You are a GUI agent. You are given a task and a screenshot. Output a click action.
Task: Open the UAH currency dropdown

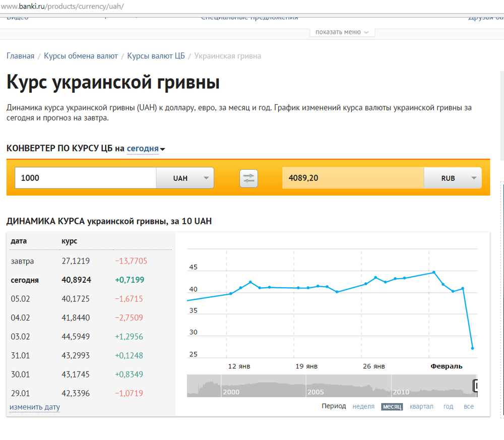[x=185, y=178]
